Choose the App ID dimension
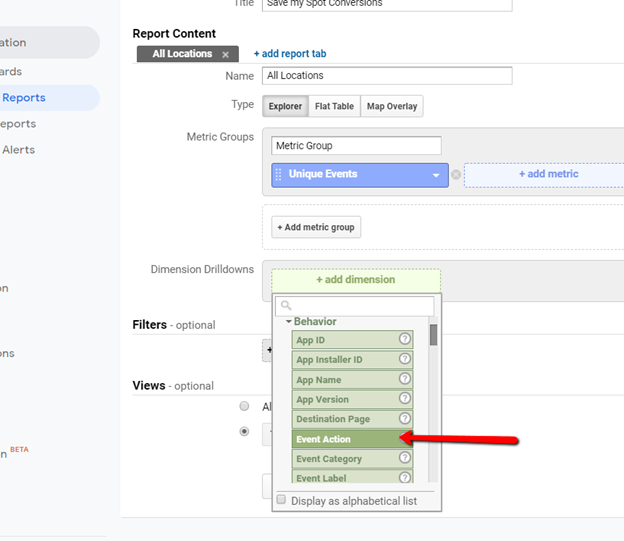This screenshot has height=541, width=624. pyautogui.click(x=352, y=340)
